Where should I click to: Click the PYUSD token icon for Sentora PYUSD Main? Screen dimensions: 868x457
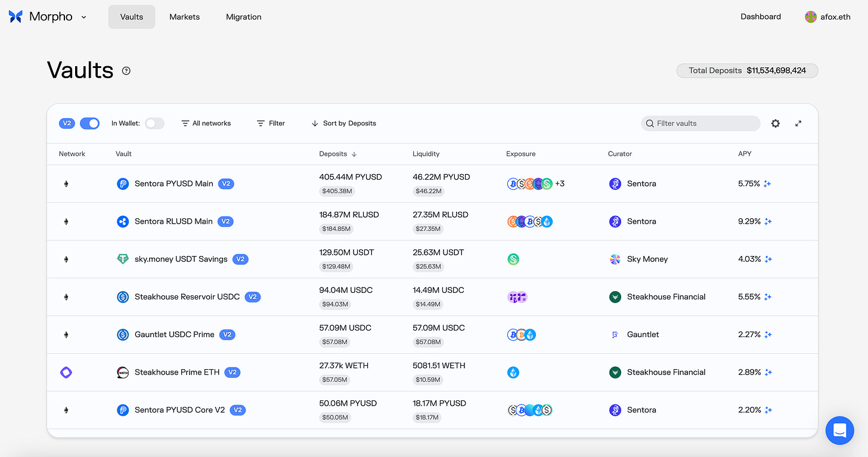point(122,184)
